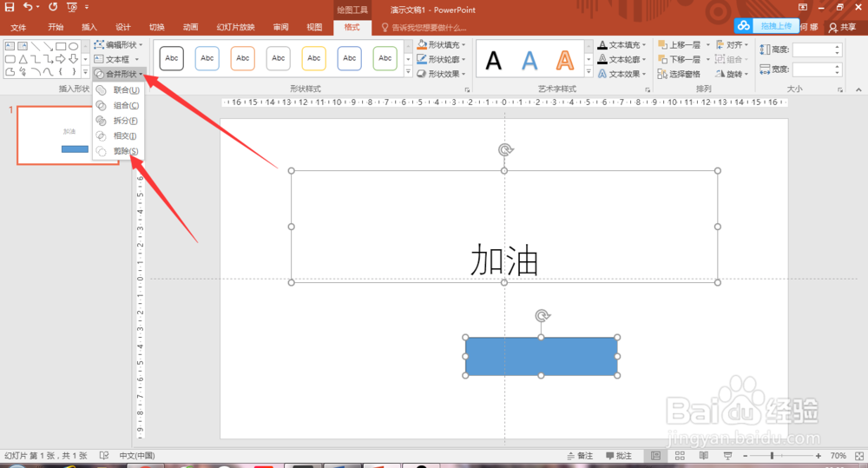Open spell check icon in status bar
Image resolution: width=868 pixels, height=468 pixels.
pos(103,455)
